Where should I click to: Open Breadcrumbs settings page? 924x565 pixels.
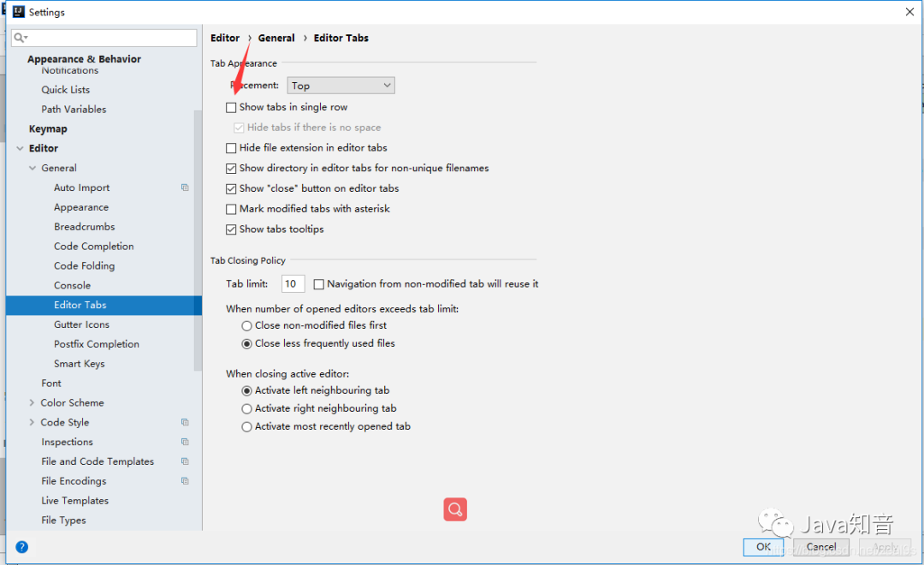point(84,227)
